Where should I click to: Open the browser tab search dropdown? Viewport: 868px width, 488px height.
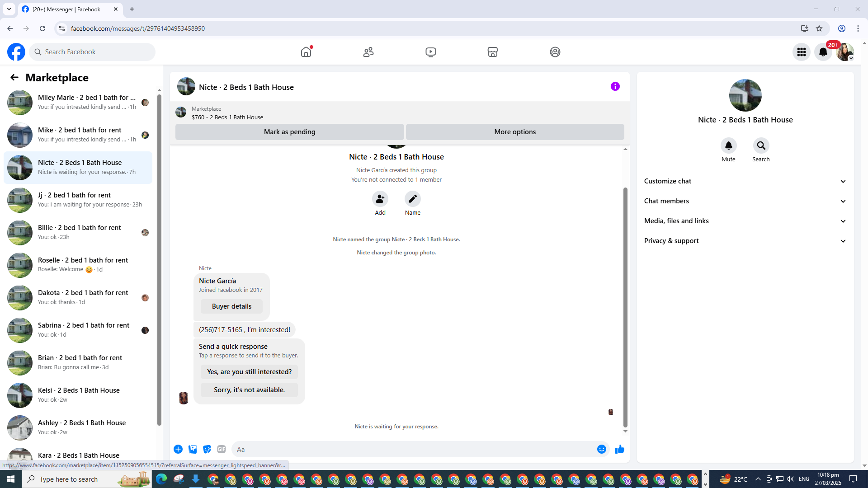pyautogui.click(x=9, y=9)
